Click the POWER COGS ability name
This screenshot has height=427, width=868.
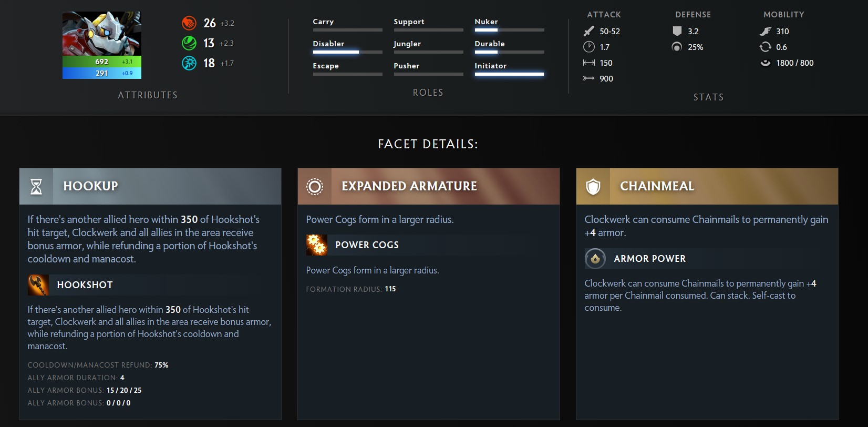pos(367,245)
